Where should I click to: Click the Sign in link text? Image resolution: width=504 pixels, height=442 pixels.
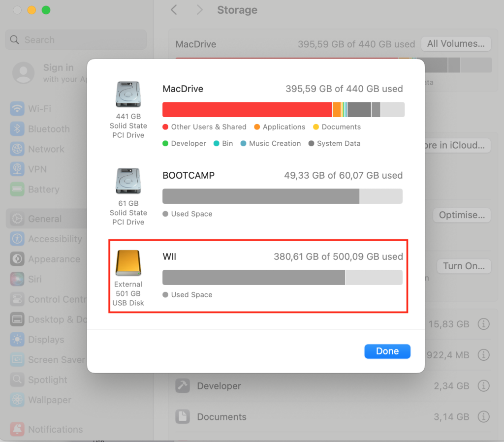click(x=59, y=67)
